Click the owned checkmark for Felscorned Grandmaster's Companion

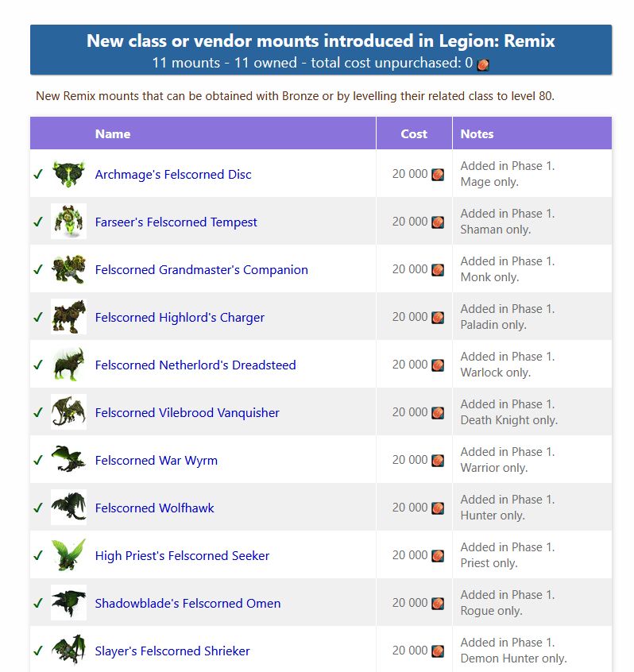tap(38, 269)
